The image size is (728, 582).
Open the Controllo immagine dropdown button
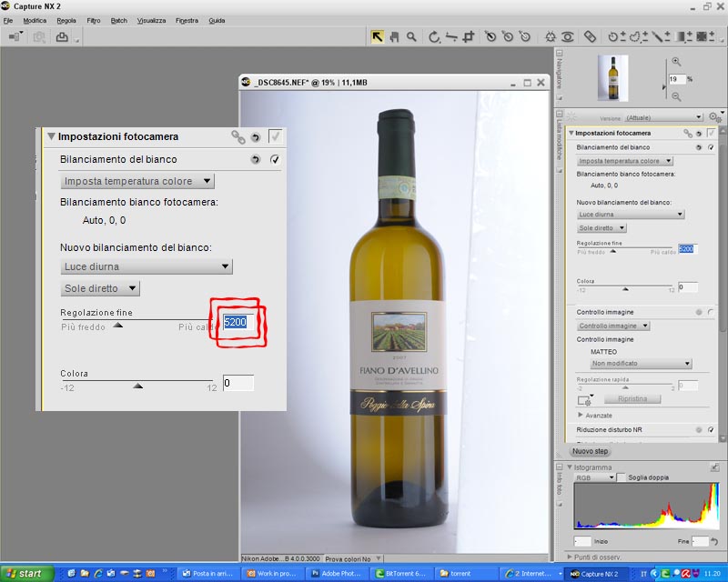click(612, 326)
